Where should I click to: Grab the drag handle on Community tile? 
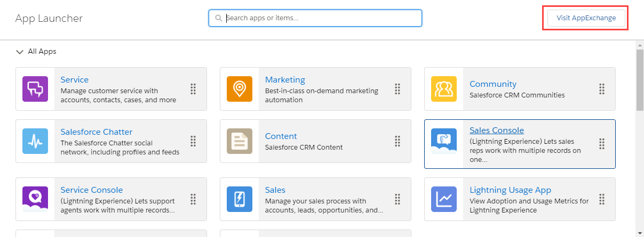click(602, 89)
